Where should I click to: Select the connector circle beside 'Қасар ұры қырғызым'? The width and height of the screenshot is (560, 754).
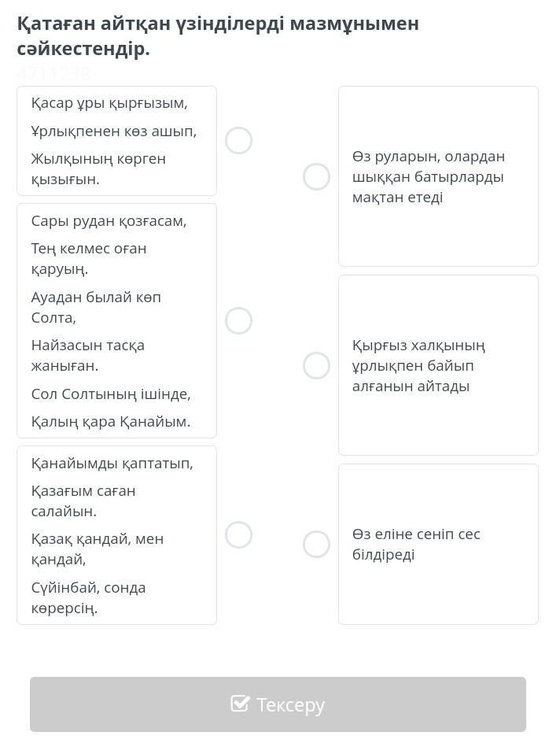[238, 141]
